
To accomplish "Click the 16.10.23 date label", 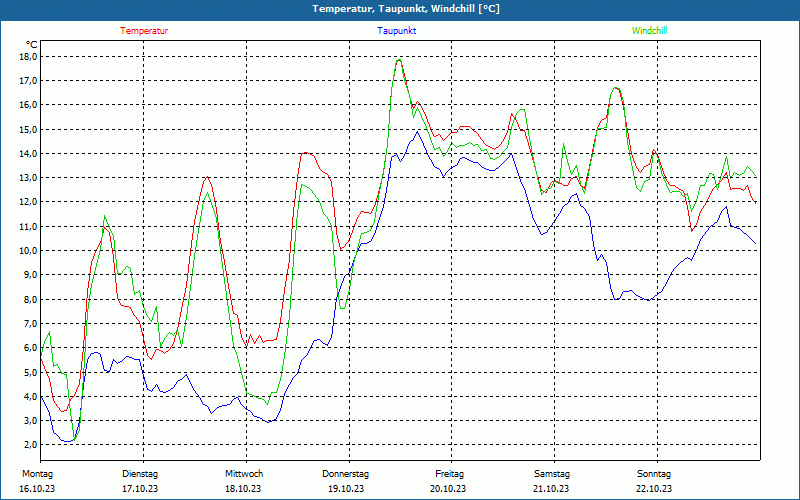I will pos(37,488).
